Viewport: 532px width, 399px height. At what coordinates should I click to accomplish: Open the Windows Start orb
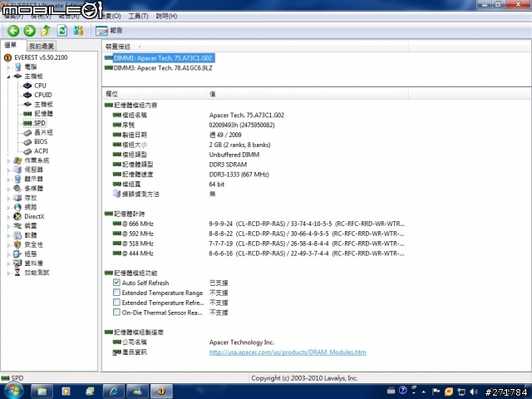pos(13,391)
